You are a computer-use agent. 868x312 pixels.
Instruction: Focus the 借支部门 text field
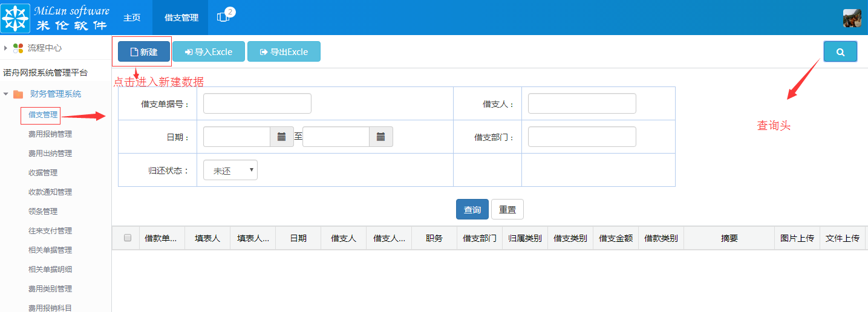pyautogui.click(x=581, y=137)
